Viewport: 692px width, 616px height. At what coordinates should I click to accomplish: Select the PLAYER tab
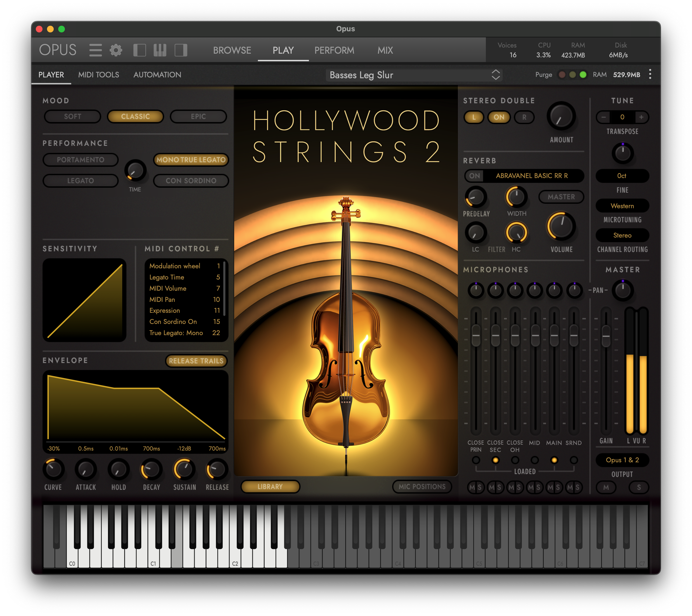(x=51, y=75)
